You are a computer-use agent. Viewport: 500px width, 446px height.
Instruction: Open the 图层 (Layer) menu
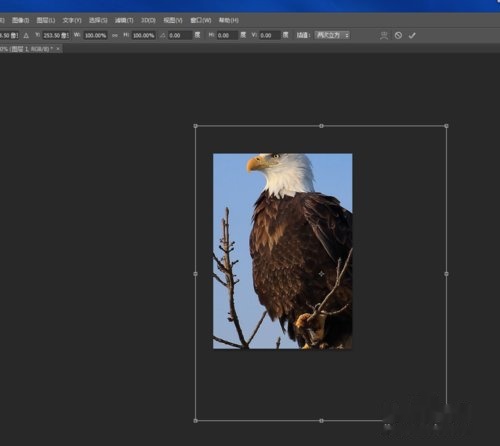(x=46, y=20)
